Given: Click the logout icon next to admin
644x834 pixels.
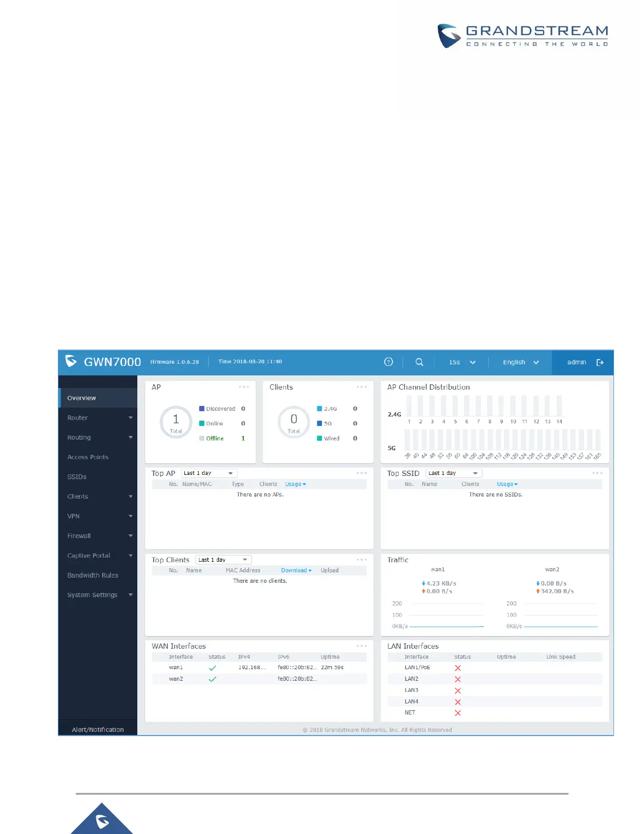Looking at the screenshot, I should pyautogui.click(x=600, y=362).
